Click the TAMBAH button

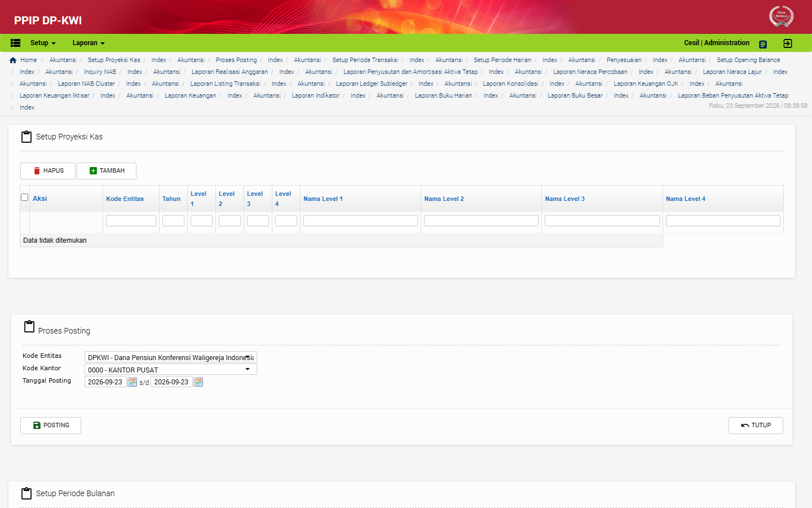click(x=107, y=171)
